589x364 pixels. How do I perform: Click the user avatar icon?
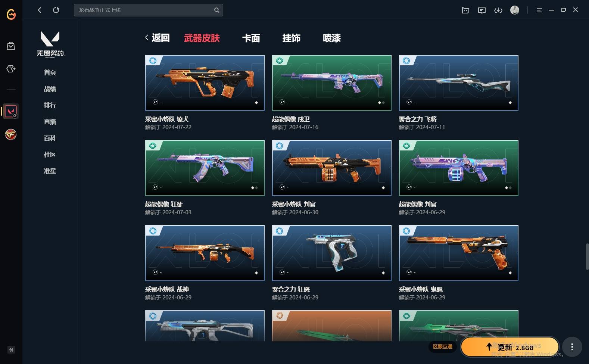[515, 10]
